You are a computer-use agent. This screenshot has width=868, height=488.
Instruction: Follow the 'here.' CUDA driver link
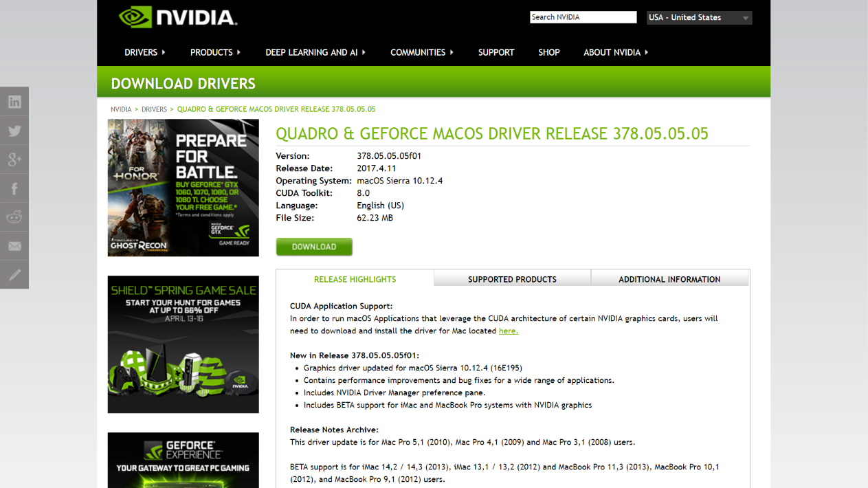pyautogui.click(x=509, y=331)
